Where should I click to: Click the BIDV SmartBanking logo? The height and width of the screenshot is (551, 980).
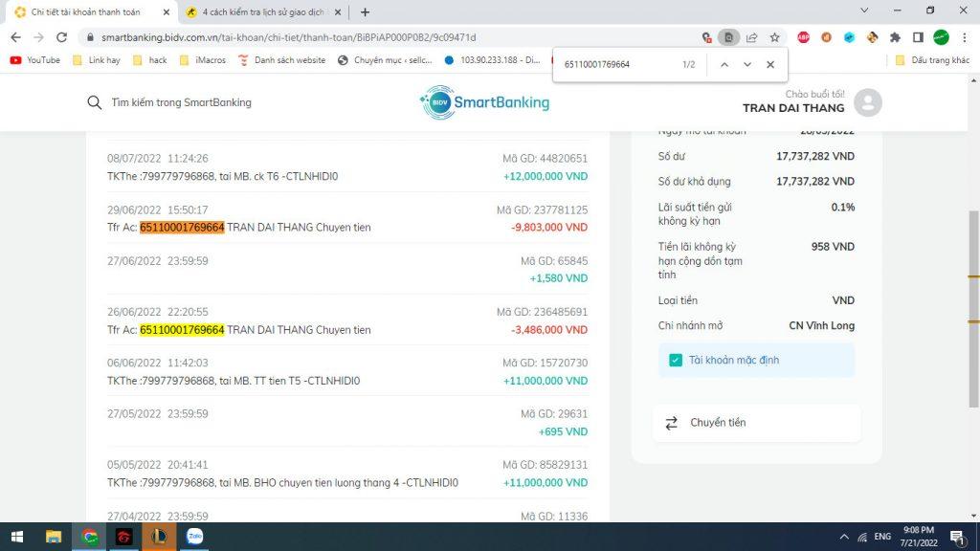484,102
